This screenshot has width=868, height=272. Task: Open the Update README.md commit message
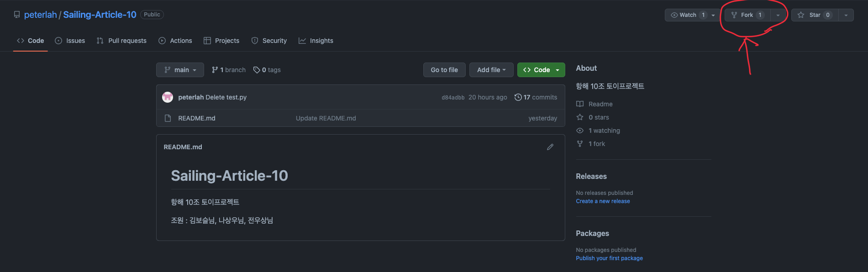tap(326, 118)
